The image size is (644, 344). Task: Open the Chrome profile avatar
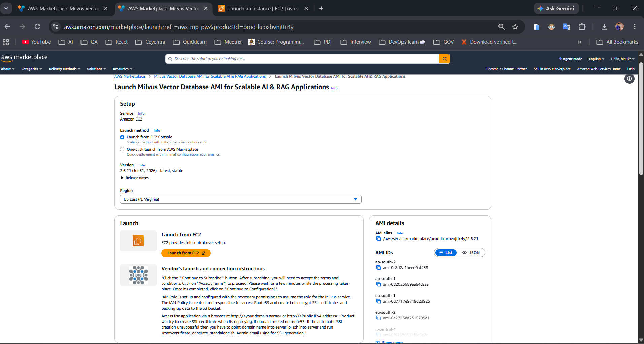[x=619, y=27]
